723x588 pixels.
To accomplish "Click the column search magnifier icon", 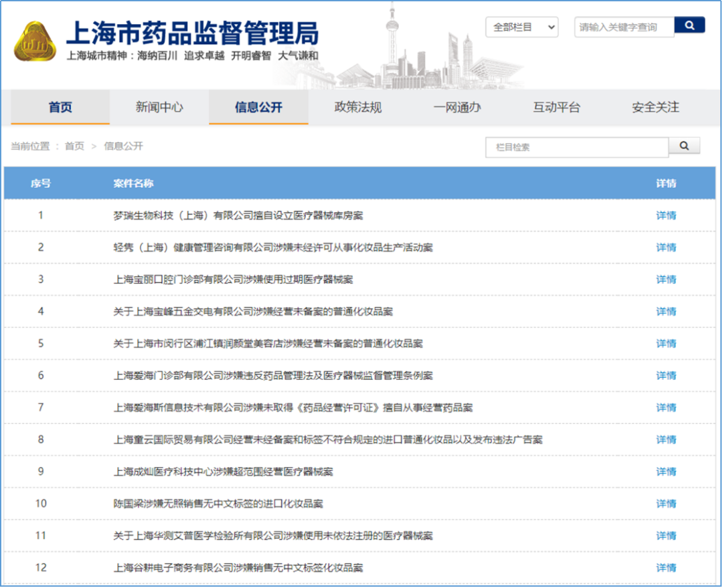I will (684, 146).
